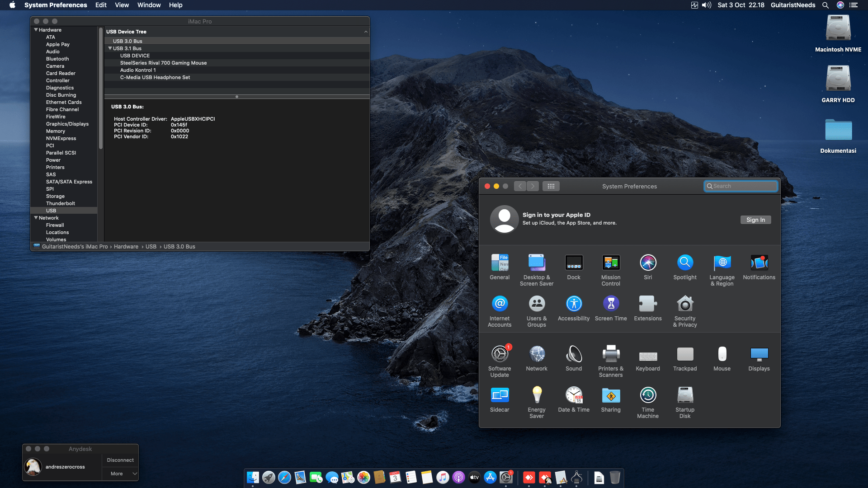The image size is (868, 488).
Task: Open Mouse preferences
Action: [722, 358]
